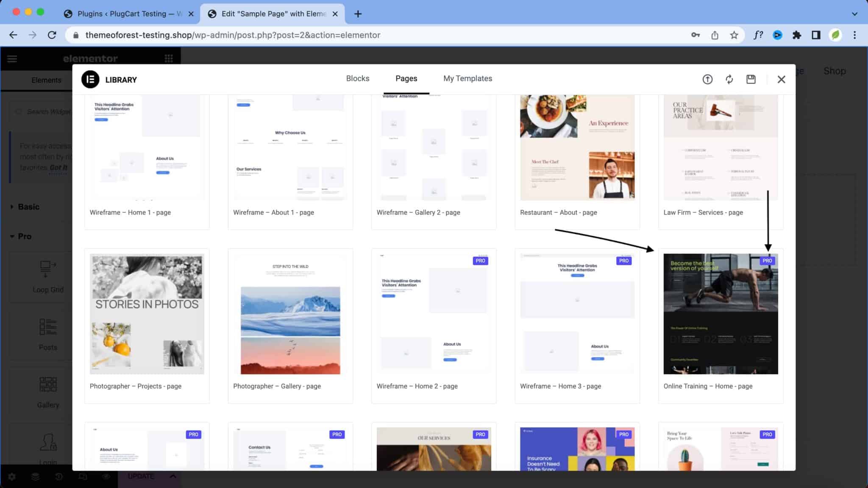Click the Preview Changes eye icon
The height and width of the screenshot is (488, 868).
coord(106,477)
